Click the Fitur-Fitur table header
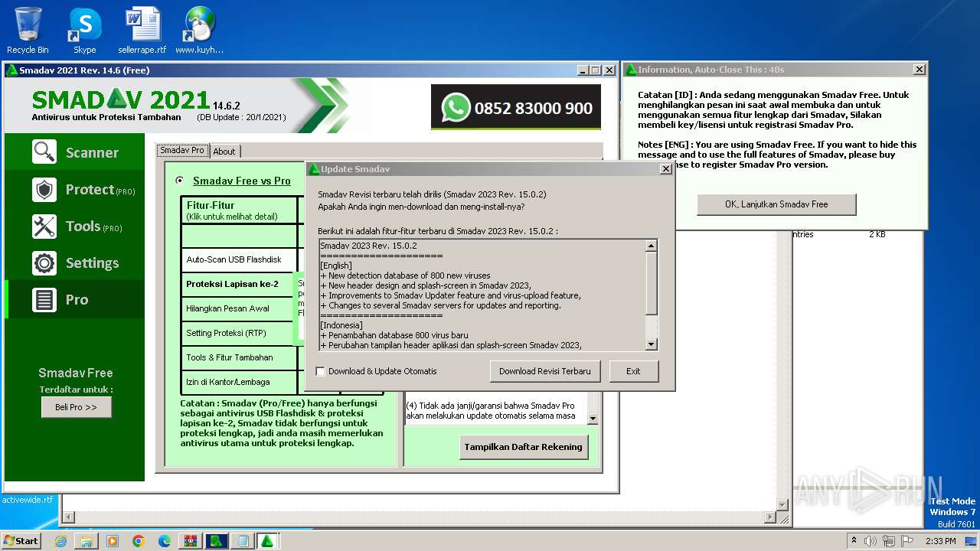Image resolution: width=980 pixels, height=551 pixels. tap(239, 210)
